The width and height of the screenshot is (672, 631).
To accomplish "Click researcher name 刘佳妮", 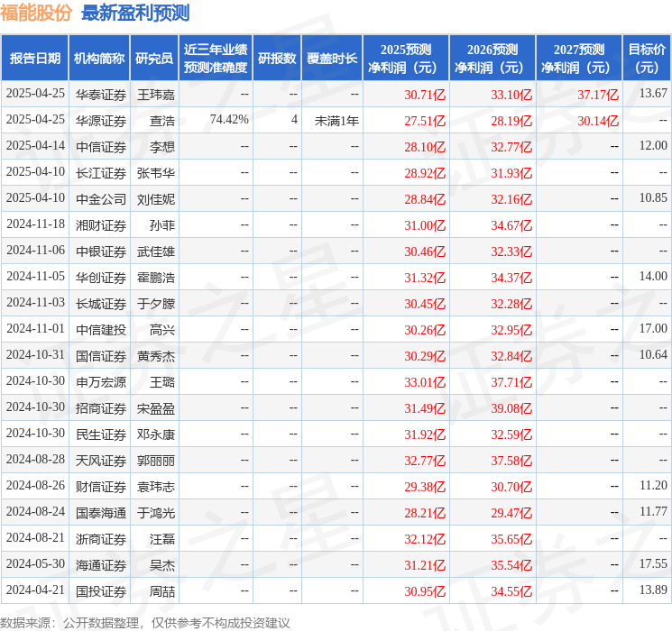I will [156, 199].
